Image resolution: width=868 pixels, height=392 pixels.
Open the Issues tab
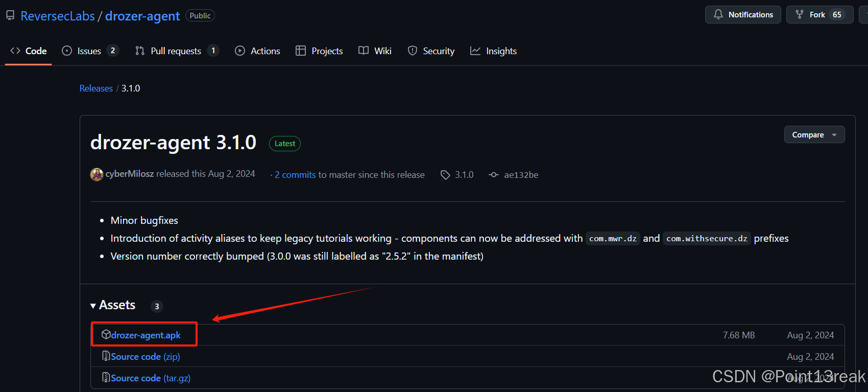click(90, 51)
